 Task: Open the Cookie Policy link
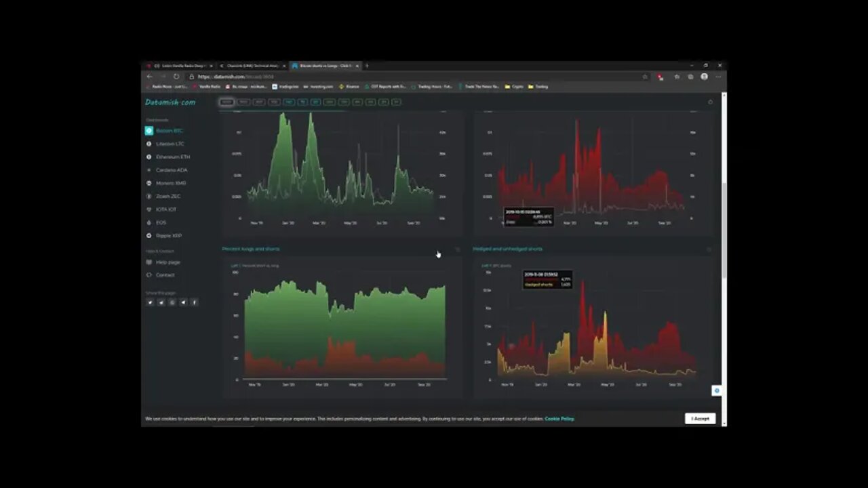coord(559,419)
